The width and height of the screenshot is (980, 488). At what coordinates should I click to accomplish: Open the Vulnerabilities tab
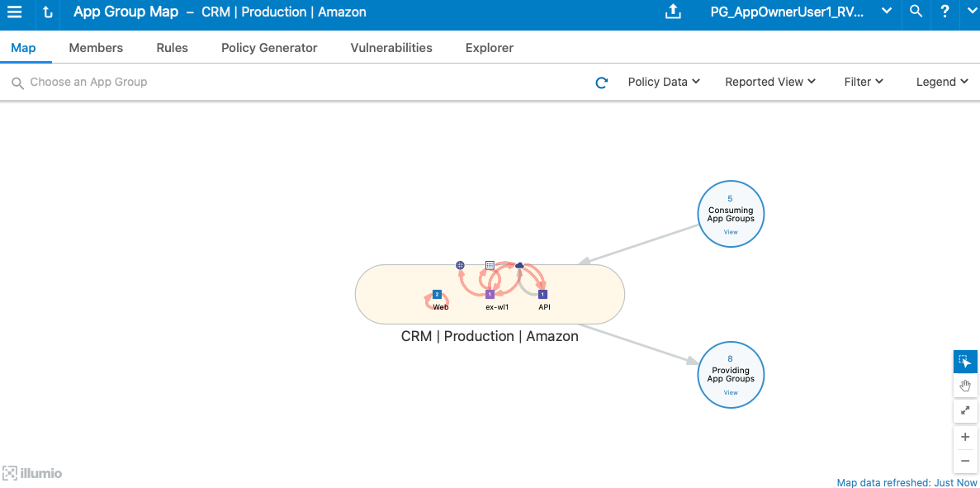(391, 48)
